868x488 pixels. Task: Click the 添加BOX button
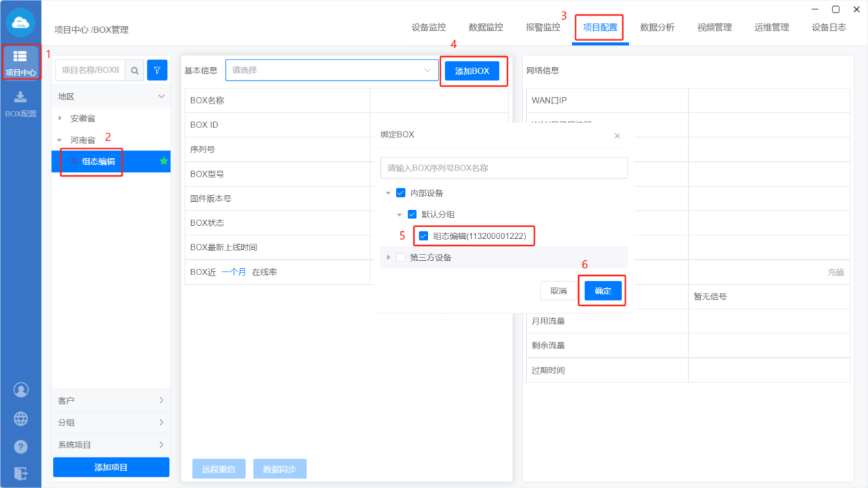472,71
